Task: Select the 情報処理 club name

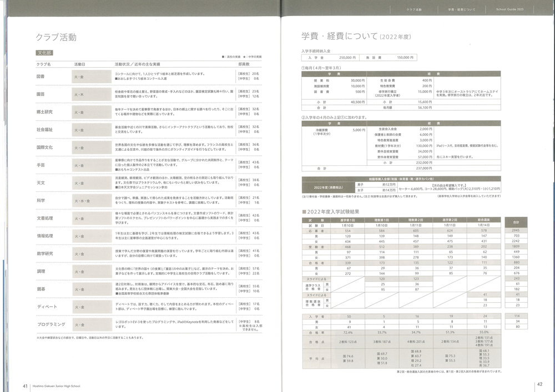Action: click(44, 236)
